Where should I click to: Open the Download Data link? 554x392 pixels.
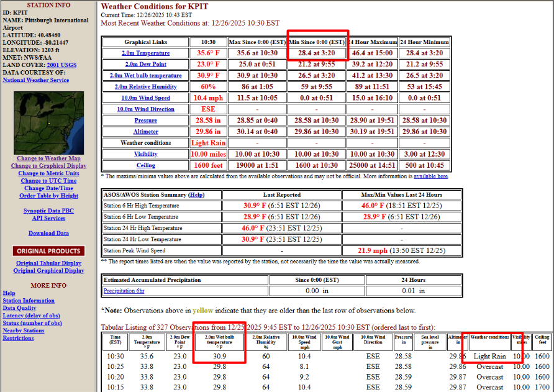49,234
